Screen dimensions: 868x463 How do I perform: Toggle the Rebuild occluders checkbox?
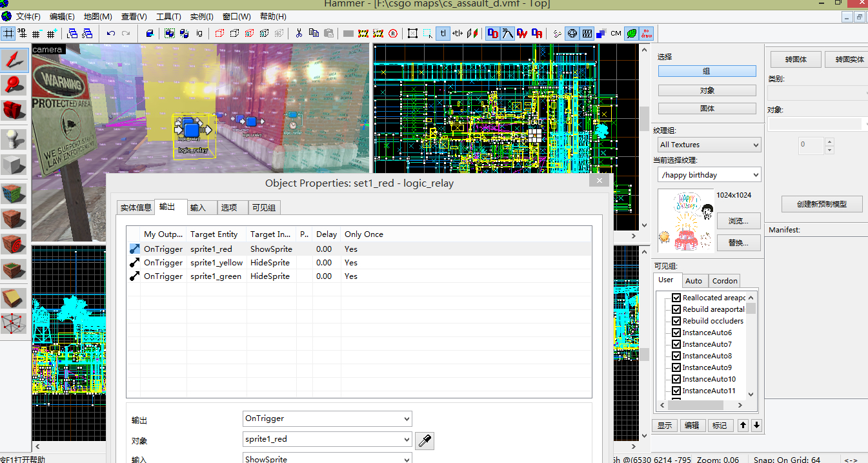pyautogui.click(x=676, y=321)
